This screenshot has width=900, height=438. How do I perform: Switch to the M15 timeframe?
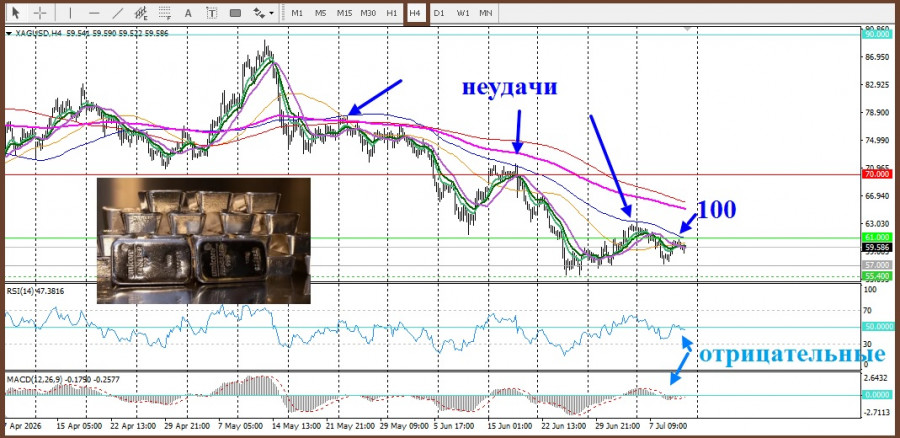pos(344,13)
